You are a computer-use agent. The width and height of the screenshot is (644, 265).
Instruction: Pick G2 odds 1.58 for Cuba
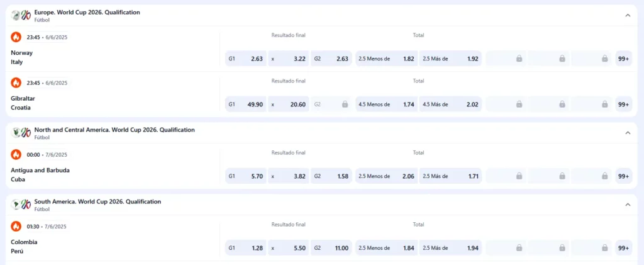tap(332, 176)
